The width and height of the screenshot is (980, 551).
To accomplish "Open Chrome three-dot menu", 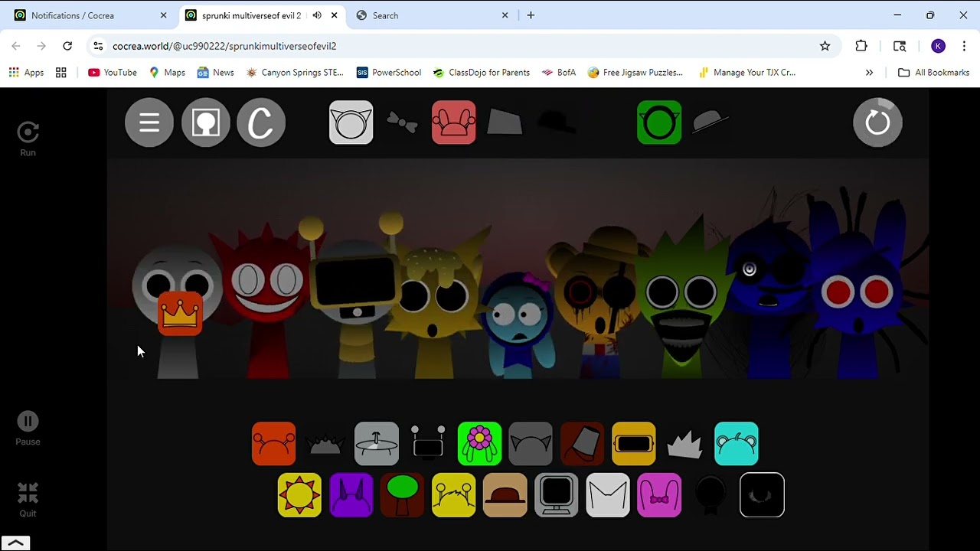I will click(x=964, y=46).
